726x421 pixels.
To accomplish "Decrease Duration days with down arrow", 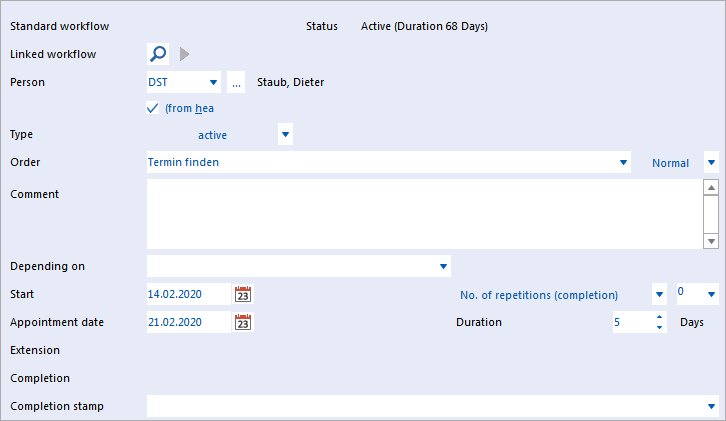I will (659, 327).
